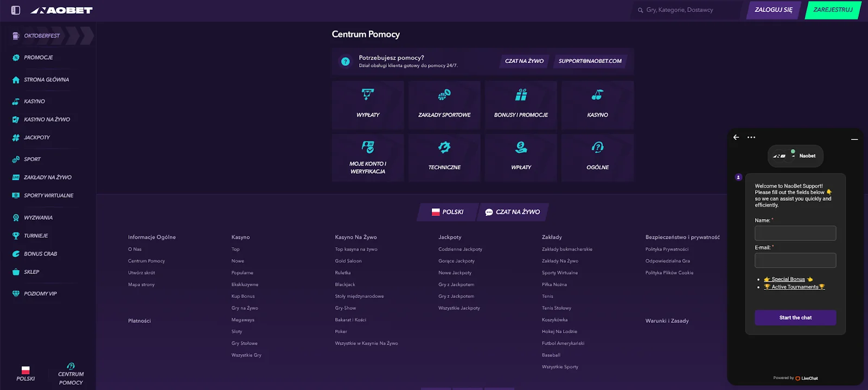Open Active Tournaments chat link
This screenshot has height=390, width=868.
[795, 287]
